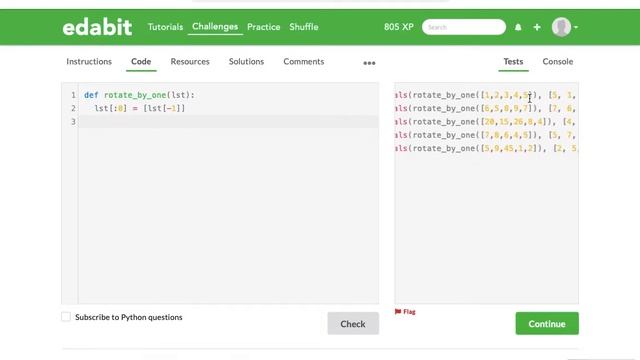640x360 pixels.
Task: Open the Tutorials nav item
Action: [x=165, y=27]
